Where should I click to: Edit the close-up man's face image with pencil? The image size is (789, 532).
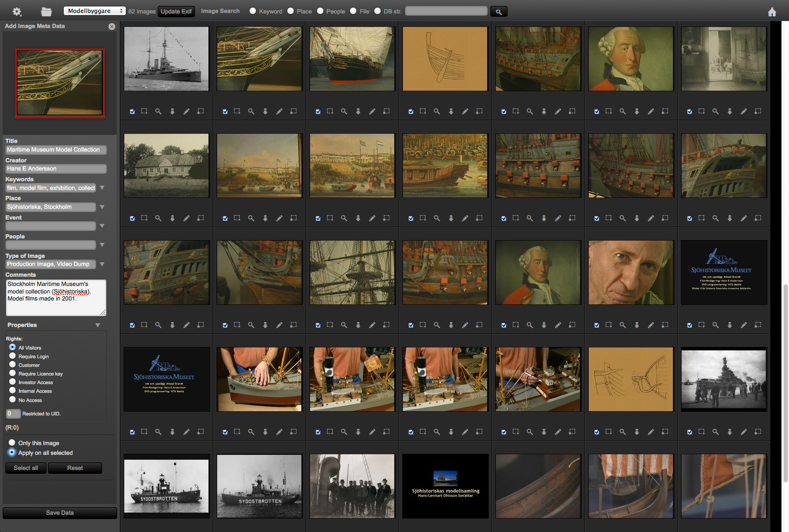tap(651, 325)
